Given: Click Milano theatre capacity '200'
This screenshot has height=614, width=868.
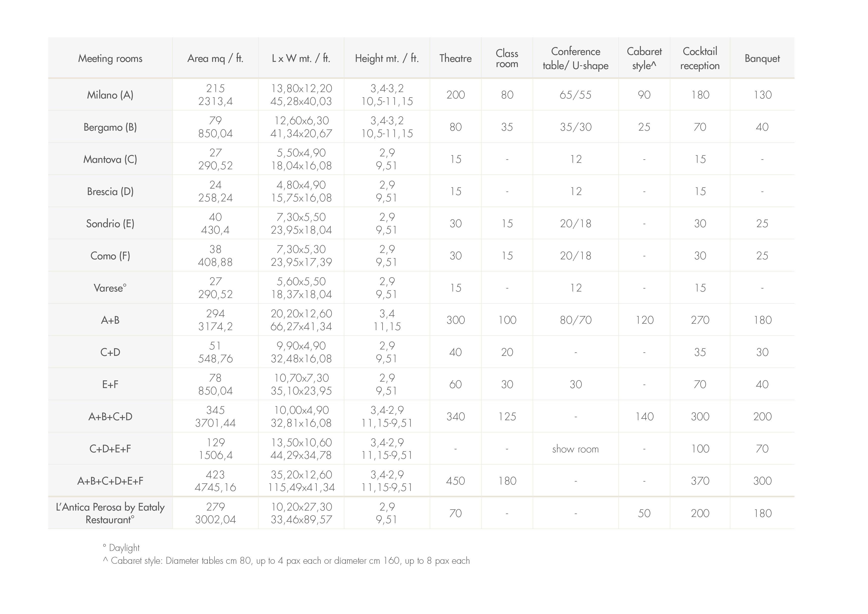Looking at the screenshot, I should [456, 95].
